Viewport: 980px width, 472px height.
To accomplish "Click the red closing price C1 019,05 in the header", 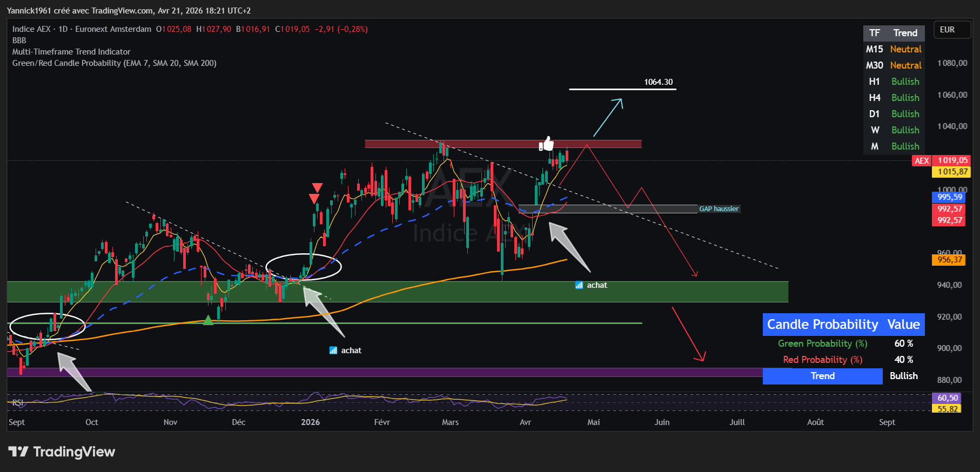I will (x=292, y=29).
